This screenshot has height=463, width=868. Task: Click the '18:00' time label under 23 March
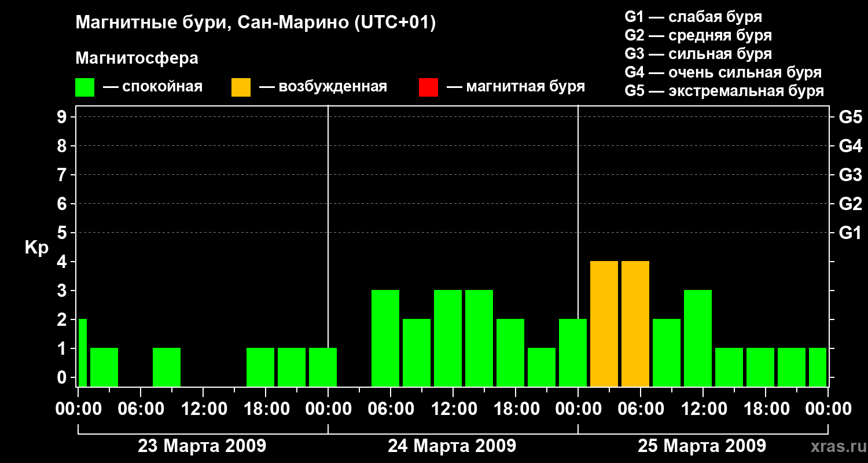pos(266,409)
